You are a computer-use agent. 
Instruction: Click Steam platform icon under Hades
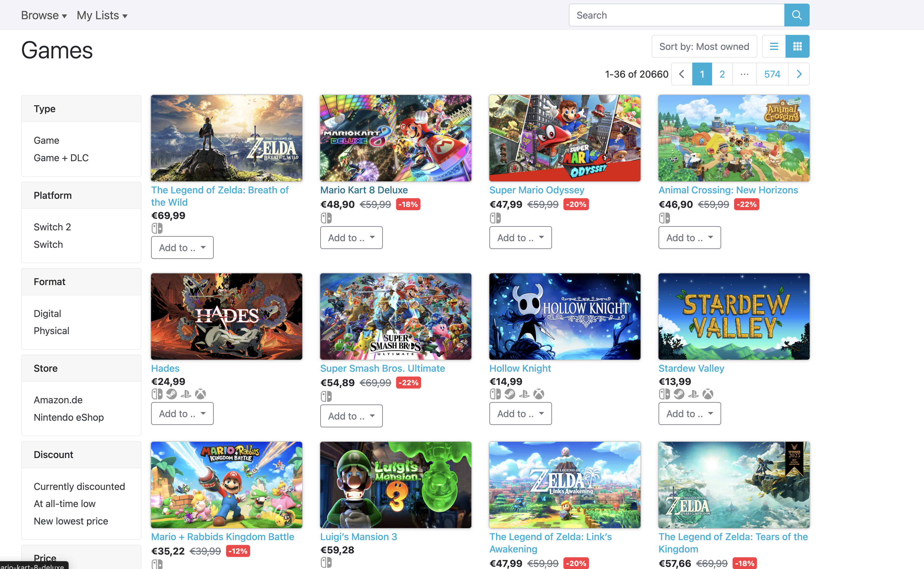(171, 394)
